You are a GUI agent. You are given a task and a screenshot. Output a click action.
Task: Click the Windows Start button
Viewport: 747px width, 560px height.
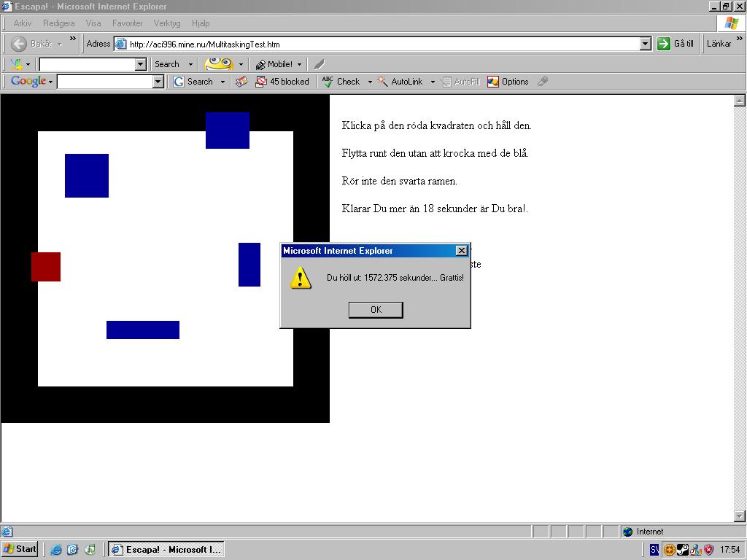click(20, 548)
